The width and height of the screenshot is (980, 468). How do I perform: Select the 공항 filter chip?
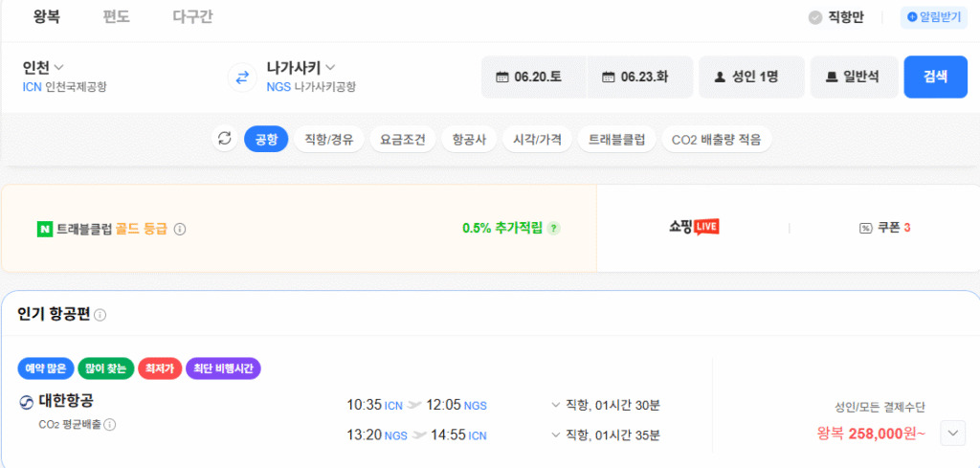[x=266, y=139]
